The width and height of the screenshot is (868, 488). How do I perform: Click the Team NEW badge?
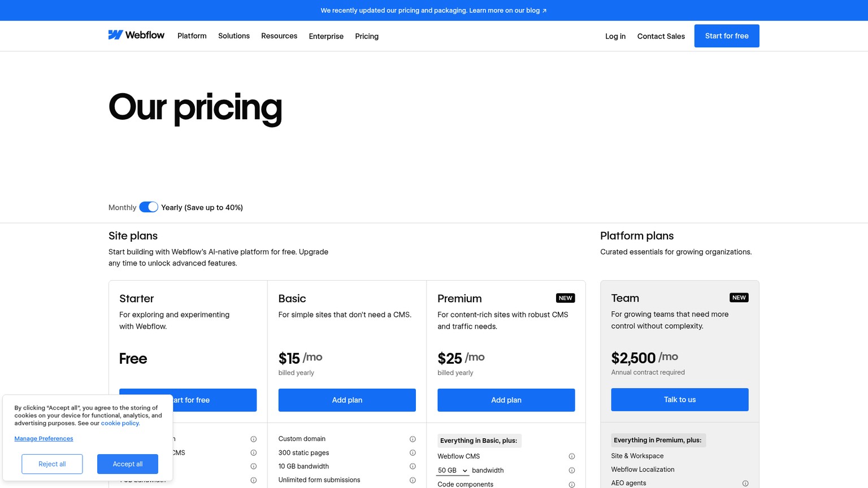tap(739, 298)
